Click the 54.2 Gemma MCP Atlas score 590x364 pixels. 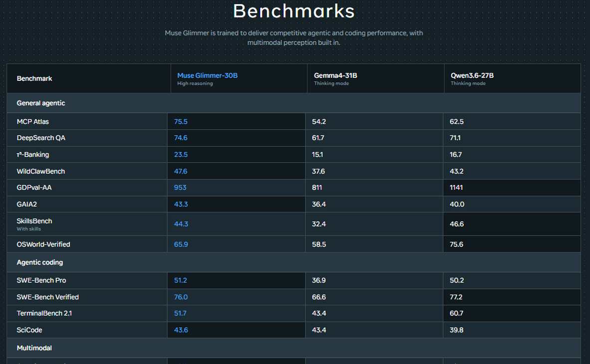319,122
